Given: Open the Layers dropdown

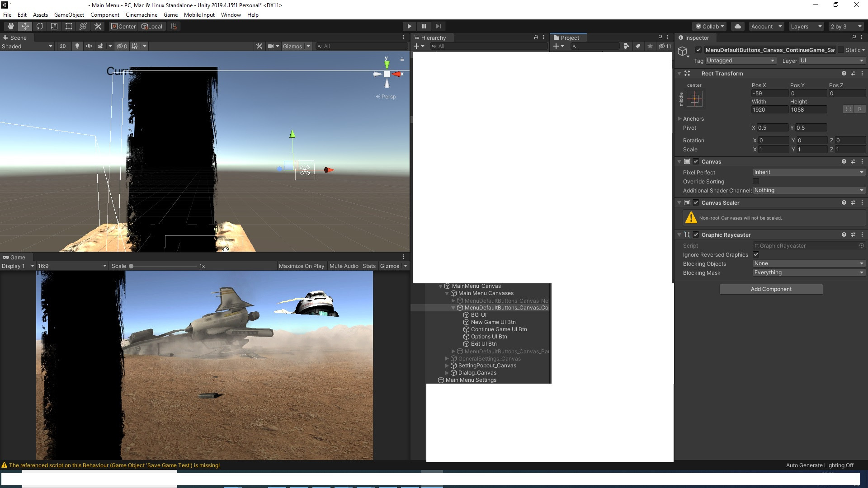Looking at the screenshot, I should point(806,26).
